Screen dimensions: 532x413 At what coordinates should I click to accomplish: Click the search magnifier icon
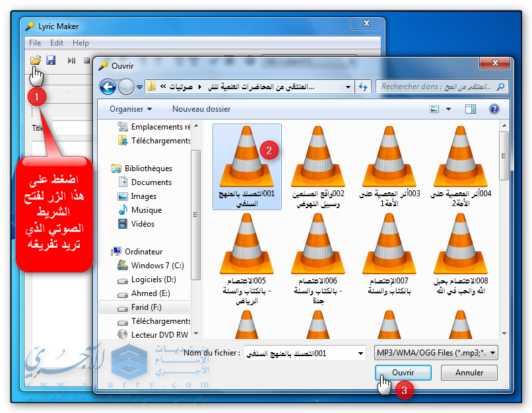[500, 87]
